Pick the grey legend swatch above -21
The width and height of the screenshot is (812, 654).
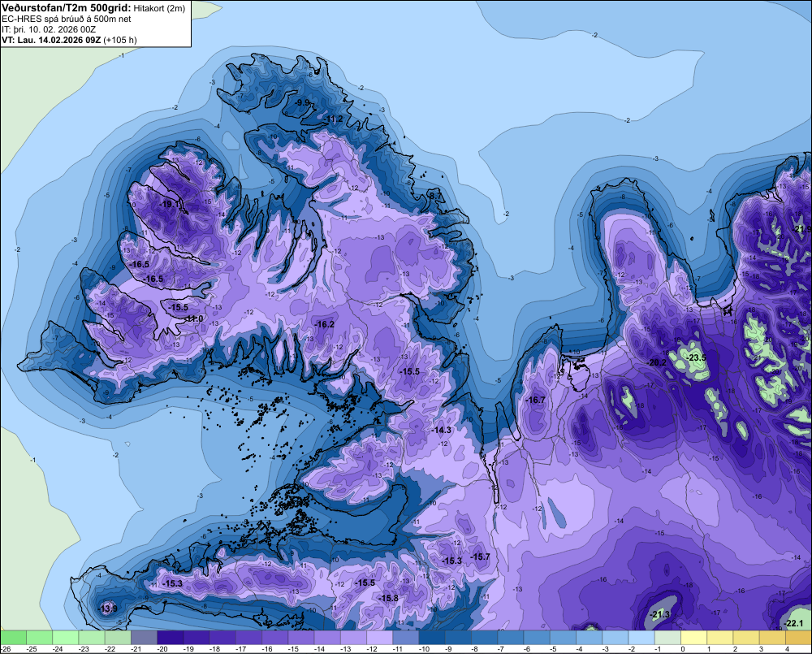point(144,638)
